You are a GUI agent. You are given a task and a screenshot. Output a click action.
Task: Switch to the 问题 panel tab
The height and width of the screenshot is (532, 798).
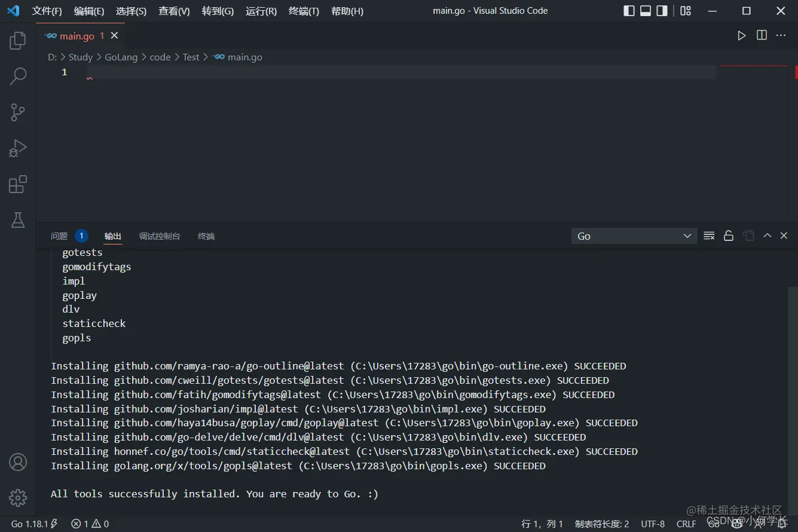coord(59,236)
